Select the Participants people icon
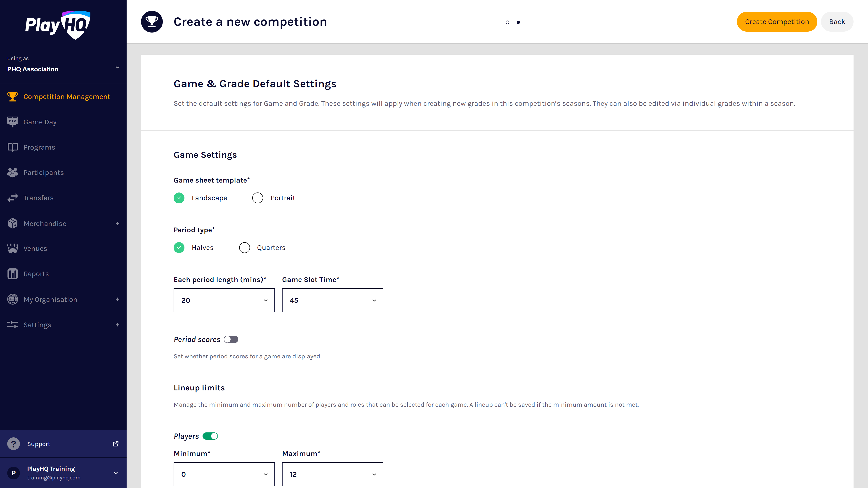Image resolution: width=868 pixels, height=488 pixels. [12, 172]
